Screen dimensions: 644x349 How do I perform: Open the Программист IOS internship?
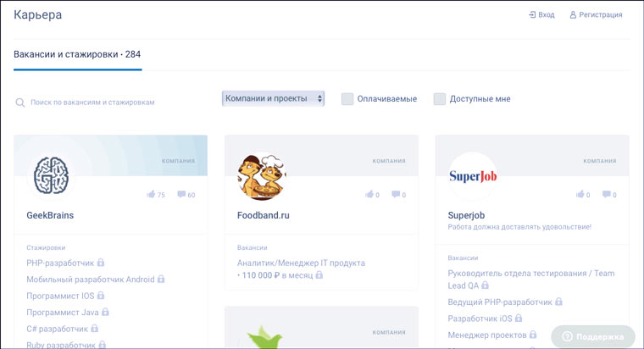point(60,296)
